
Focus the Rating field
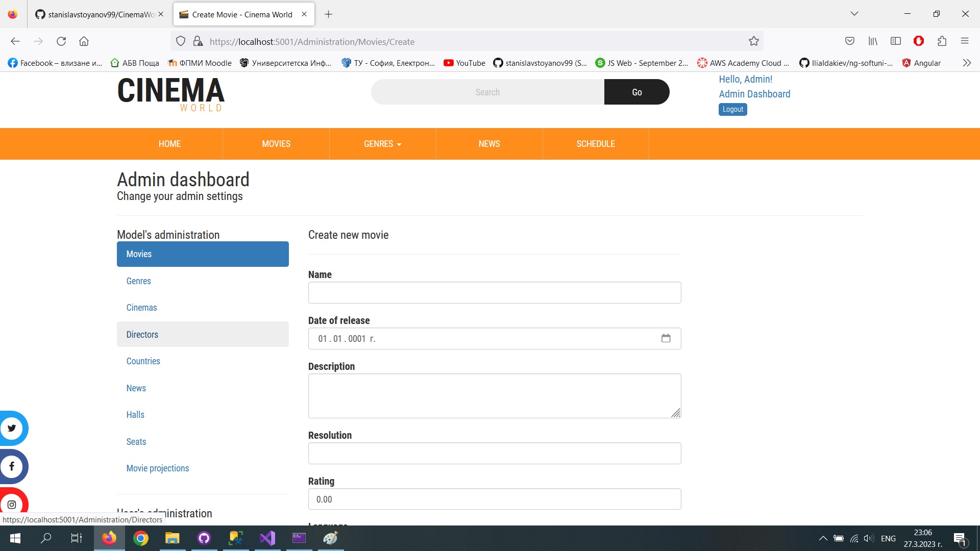point(495,499)
